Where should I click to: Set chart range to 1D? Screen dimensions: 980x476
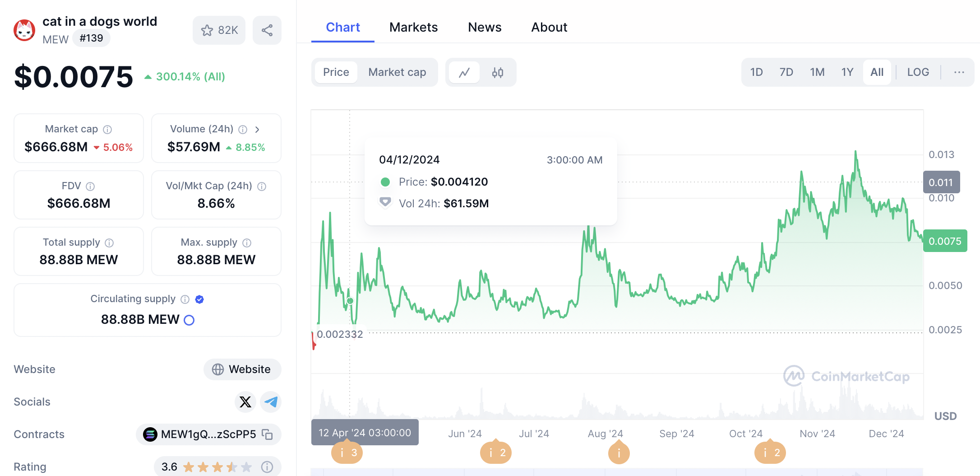tap(757, 72)
